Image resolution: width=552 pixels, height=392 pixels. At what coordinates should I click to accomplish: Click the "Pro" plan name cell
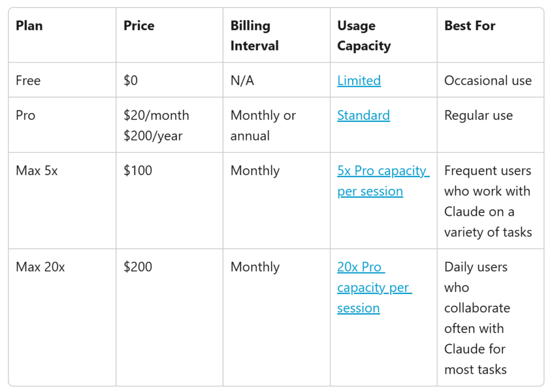coord(25,116)
